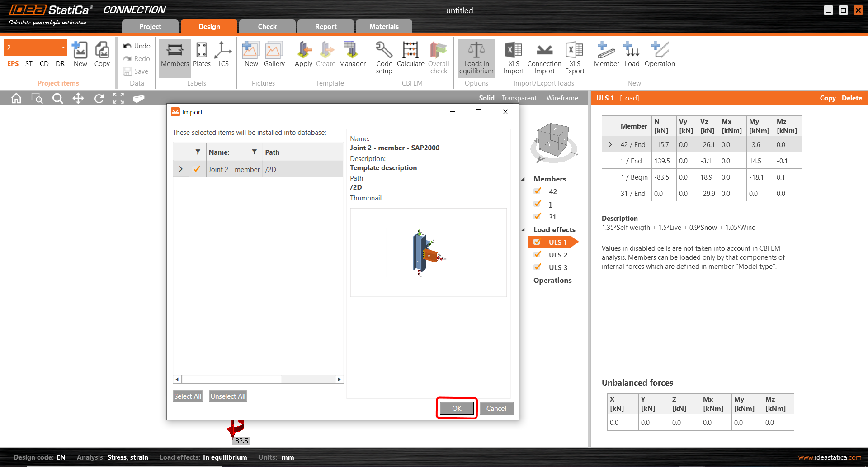Toggle the ULS 2 load effect checkbox

(538, 255)
